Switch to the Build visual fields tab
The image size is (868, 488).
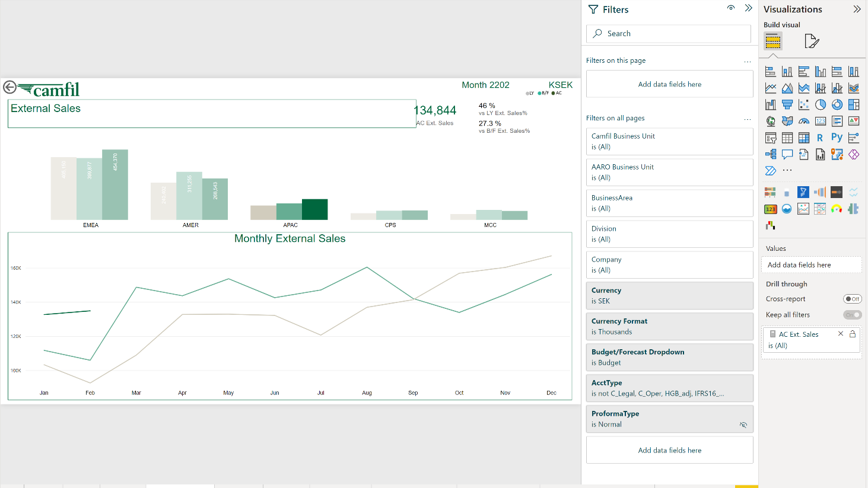coord(773,41)
